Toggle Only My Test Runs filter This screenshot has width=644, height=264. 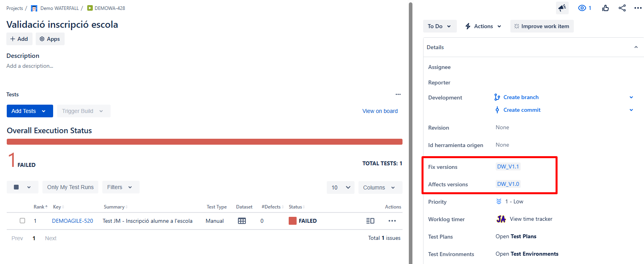coord(70,187)
